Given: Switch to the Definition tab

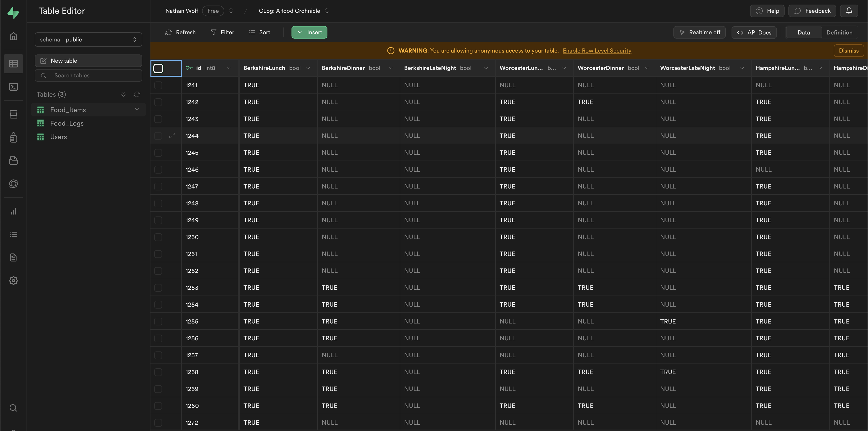Looking at the screenshot, I should click(x=839, y=32).
